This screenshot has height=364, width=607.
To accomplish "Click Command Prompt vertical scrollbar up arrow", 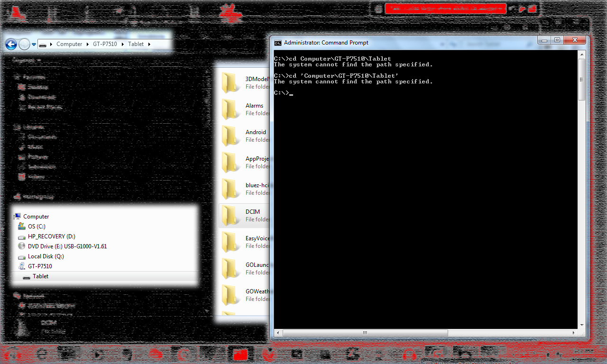I will coord(582,55).
